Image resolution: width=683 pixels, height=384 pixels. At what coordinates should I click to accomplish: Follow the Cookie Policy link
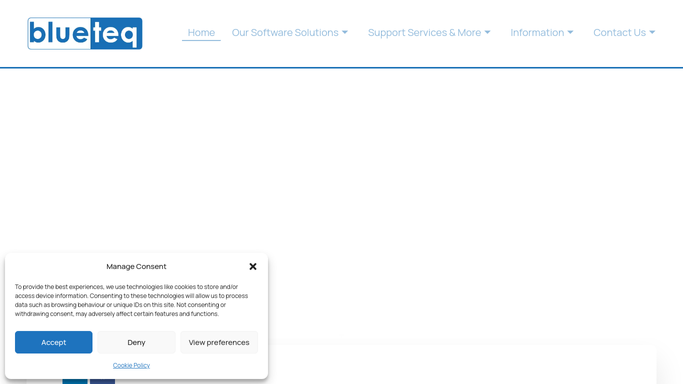click(x=131, y=365)
